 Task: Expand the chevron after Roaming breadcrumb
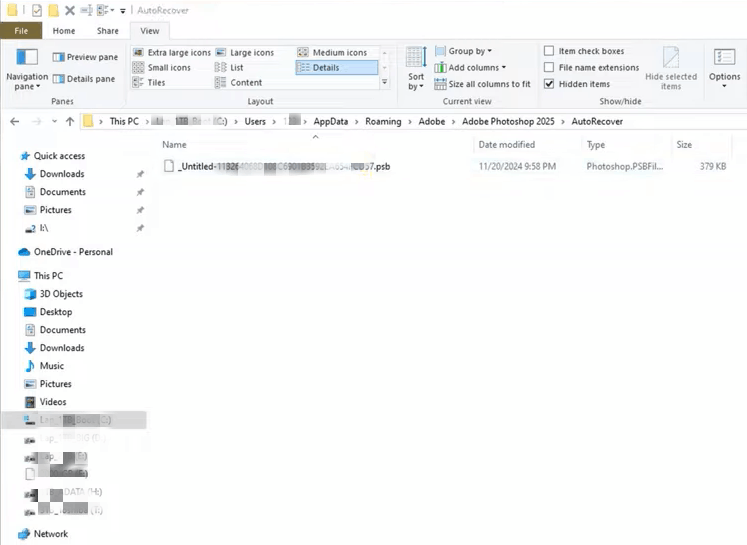pos(410,122)
